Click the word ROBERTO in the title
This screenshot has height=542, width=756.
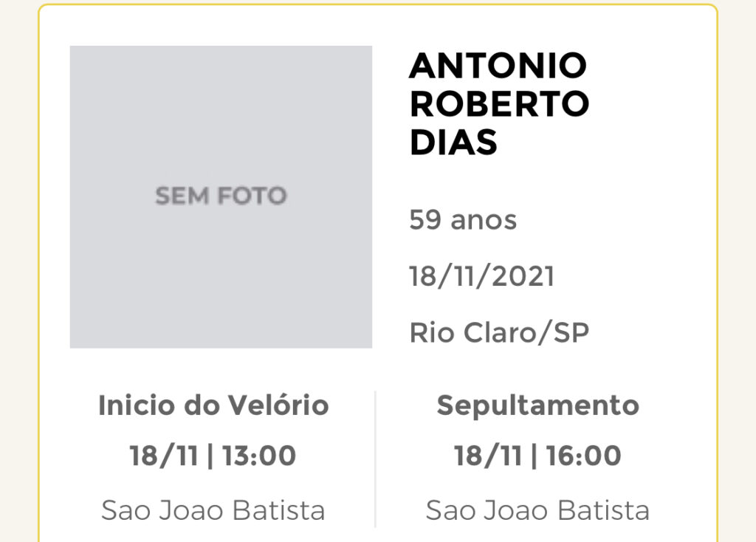(499, 103)
